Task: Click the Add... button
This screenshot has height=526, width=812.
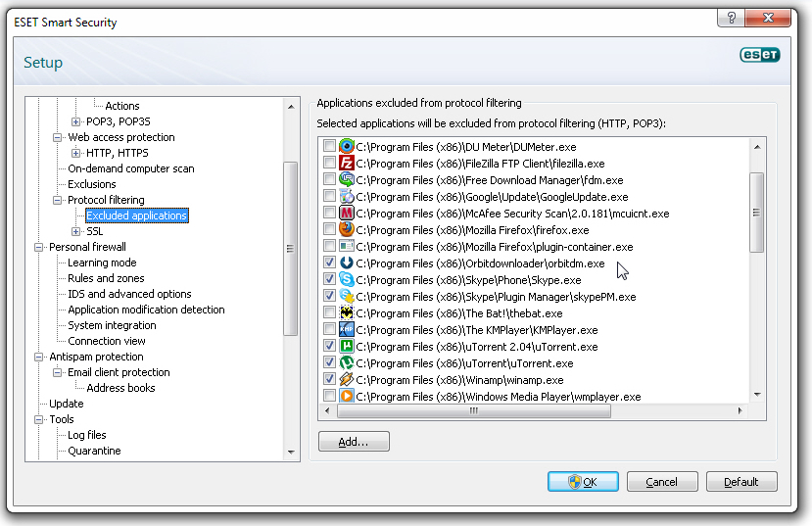Action: pos(354,442)
